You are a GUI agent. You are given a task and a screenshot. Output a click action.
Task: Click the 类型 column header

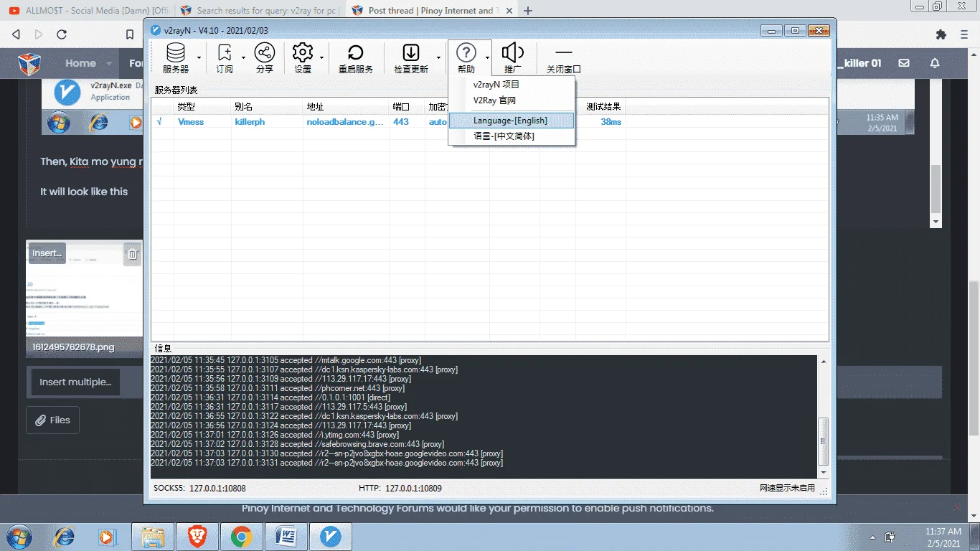click(202, 107)
